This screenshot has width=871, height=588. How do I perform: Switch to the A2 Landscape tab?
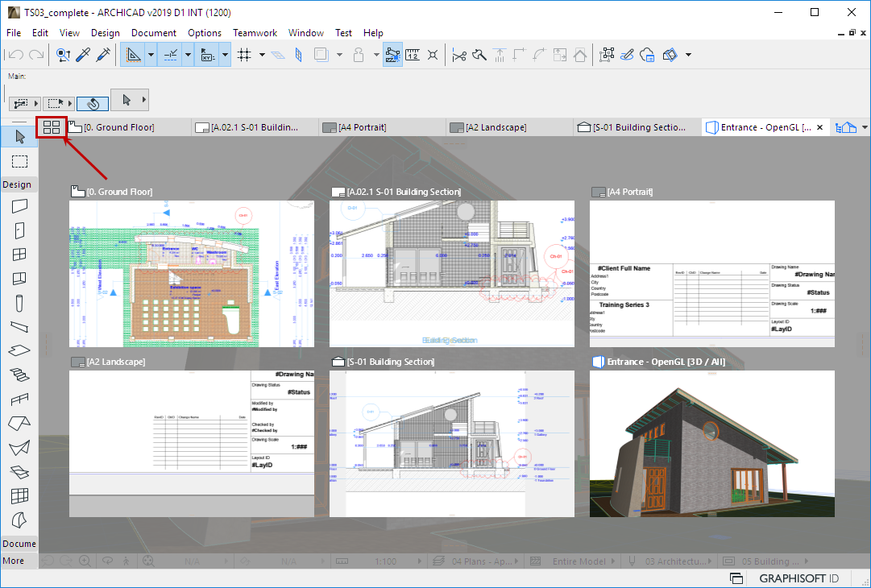496,127
